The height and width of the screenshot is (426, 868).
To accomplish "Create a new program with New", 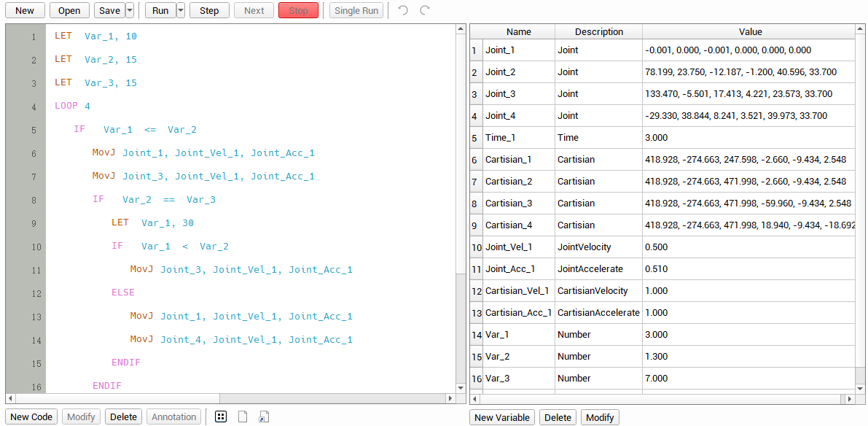I will click(25, 11).
